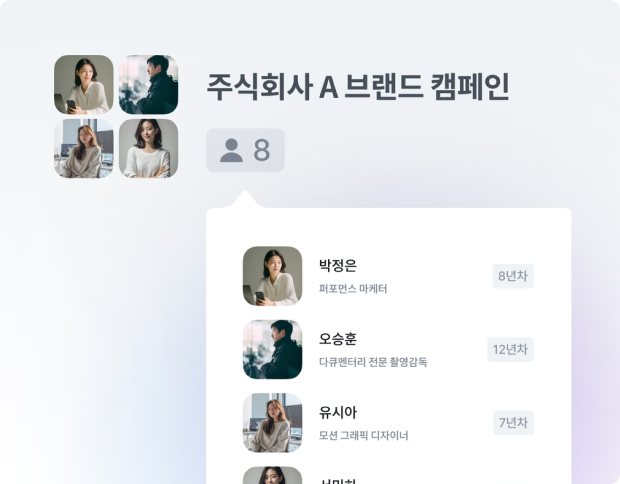Click 오승훈 profile photo in list
This screenshot has height=484, width=620.
272,349
